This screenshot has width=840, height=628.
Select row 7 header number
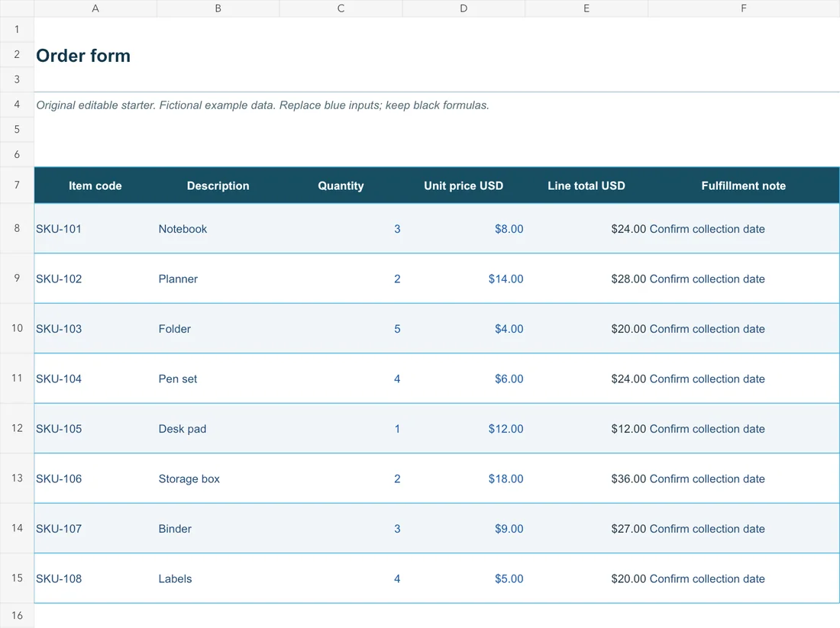click(x=17, y=185)
